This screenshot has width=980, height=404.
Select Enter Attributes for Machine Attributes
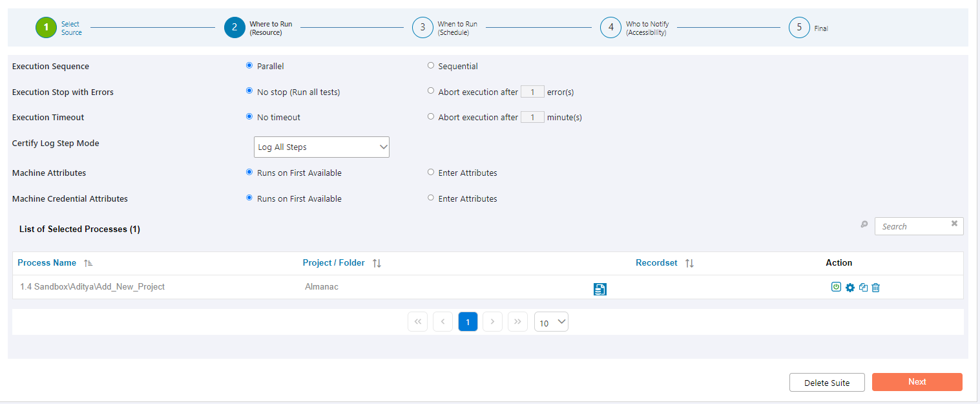click(431, 173)
